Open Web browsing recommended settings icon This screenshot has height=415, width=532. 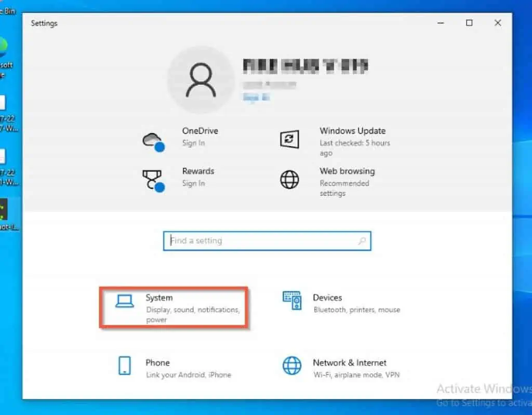click(289, 179)
